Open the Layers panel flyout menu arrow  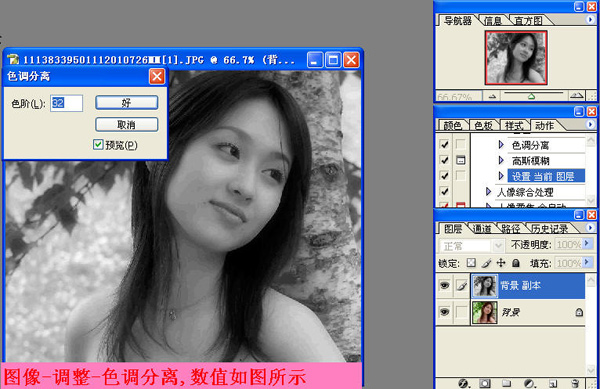click(x=590, y=228)
